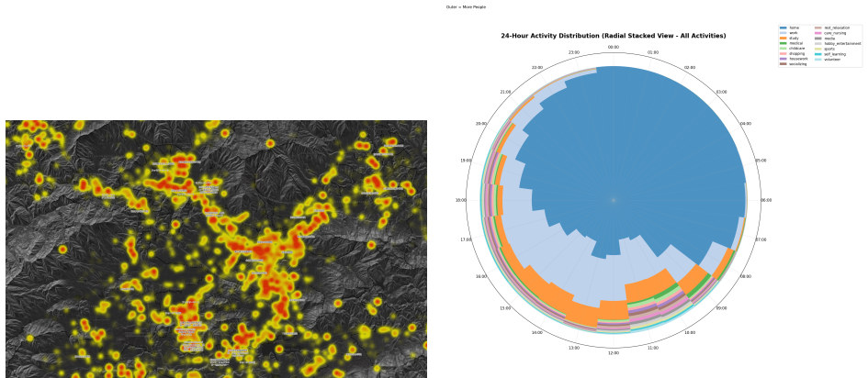Select the self_learning legend entry
The height and width of the screenshot is (378, 868).
tap(830, 54)
